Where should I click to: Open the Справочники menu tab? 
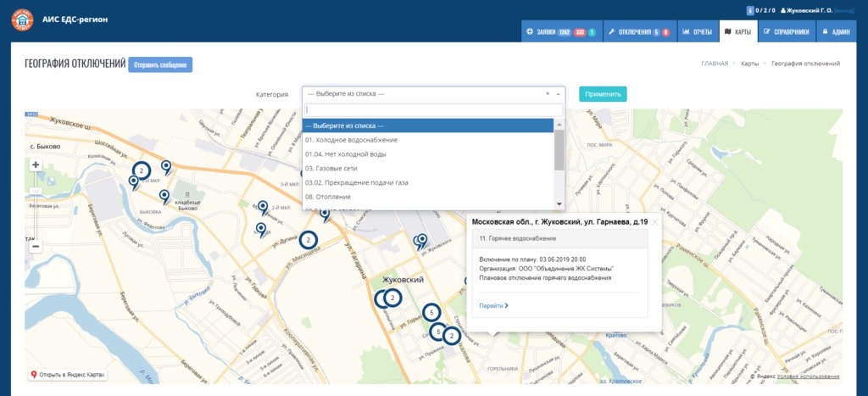tap(786, 32)
